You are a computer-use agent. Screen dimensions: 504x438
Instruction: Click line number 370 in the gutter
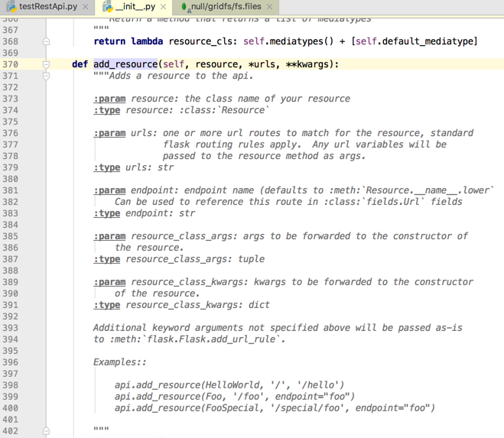tap(10, 64)
